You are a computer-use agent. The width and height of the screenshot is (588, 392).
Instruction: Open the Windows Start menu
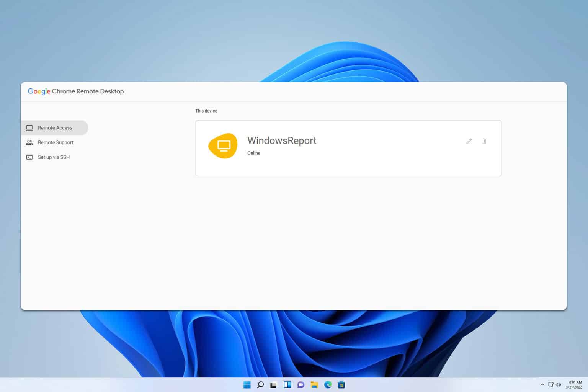click(x=247, y=385)
